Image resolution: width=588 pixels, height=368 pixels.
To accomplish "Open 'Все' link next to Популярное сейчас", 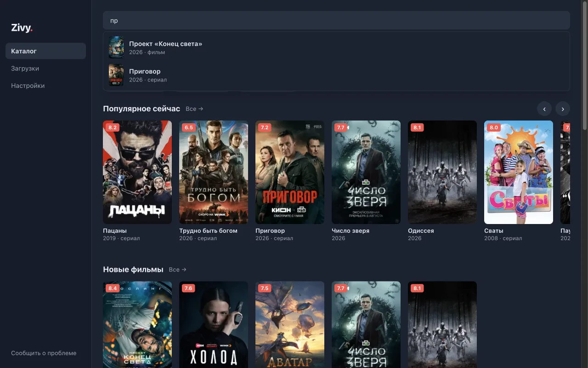I will point(194,109).
